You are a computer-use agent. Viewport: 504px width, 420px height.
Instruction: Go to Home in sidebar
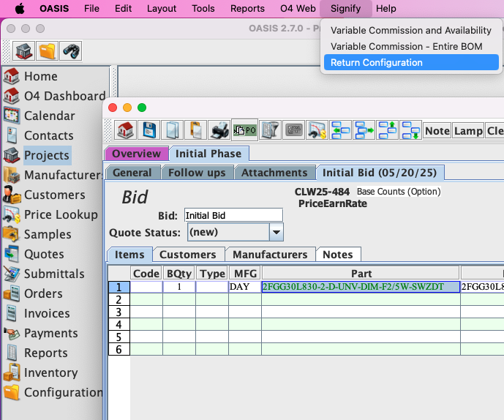click(x=31, y=76)
